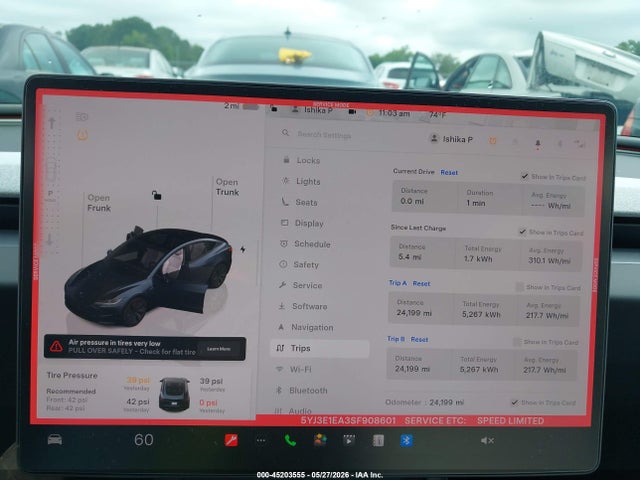Tap the orange tire pressure warning icon
This screenshot has width=640, height=480.
pos(83,135)
